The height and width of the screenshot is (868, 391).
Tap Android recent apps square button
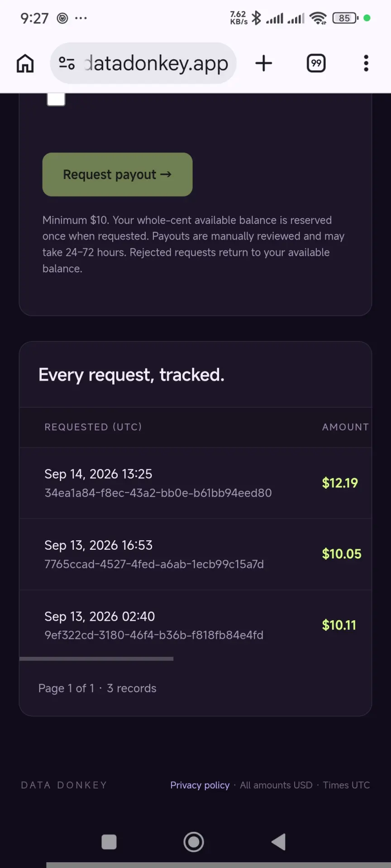click(109, 842)
